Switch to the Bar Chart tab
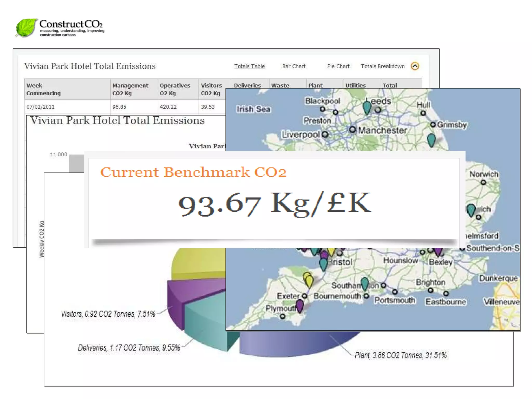The image size is (532, 399). pyautogui.click(x=294, y=66)
